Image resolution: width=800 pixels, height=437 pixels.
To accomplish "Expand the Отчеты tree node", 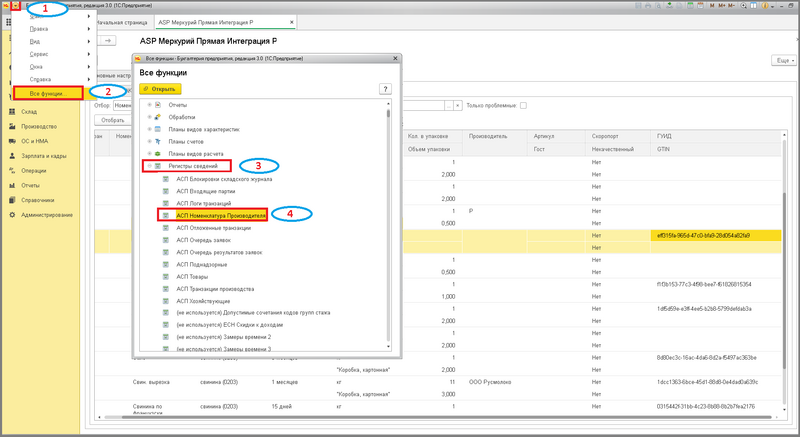I will (x=149, y=105).
